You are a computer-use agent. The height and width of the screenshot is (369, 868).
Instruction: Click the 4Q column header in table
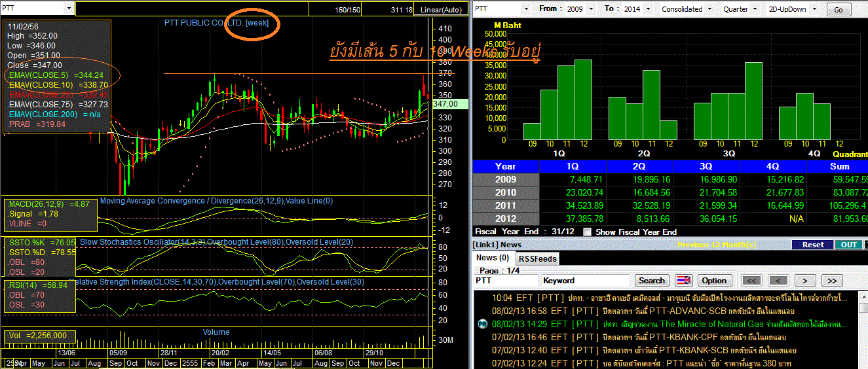click(x=773, y=166)
